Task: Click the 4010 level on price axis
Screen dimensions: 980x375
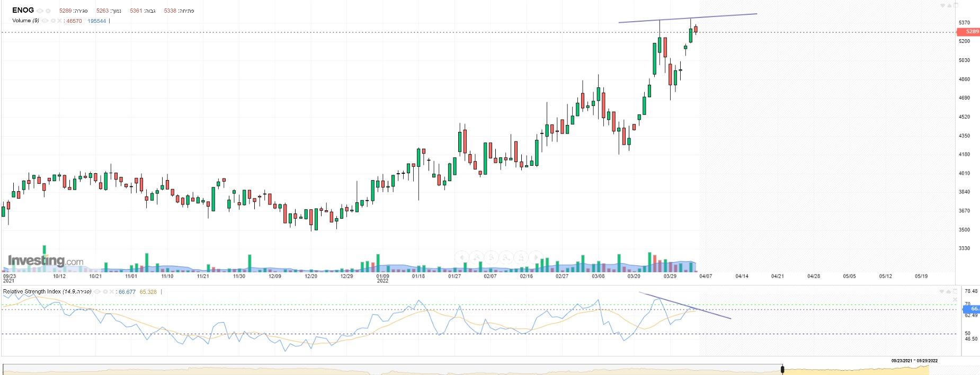Action: pyautogui.click(x=964, y=173)
